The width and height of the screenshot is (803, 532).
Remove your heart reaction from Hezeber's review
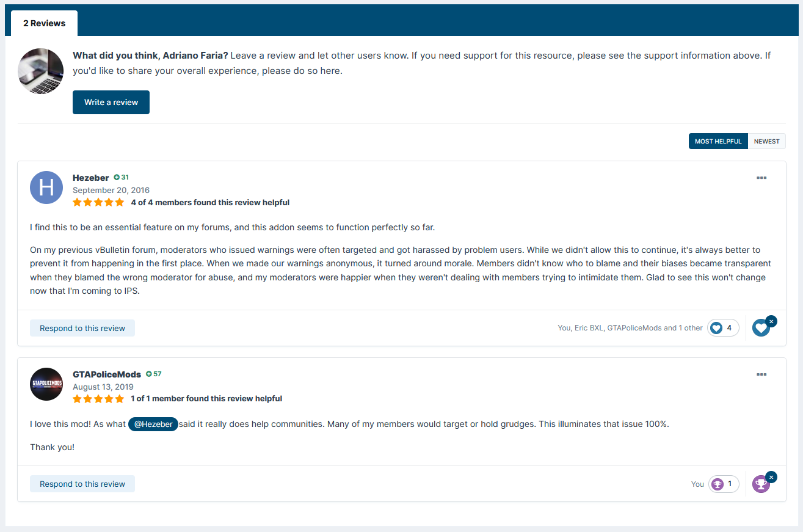tap(771, 321)
